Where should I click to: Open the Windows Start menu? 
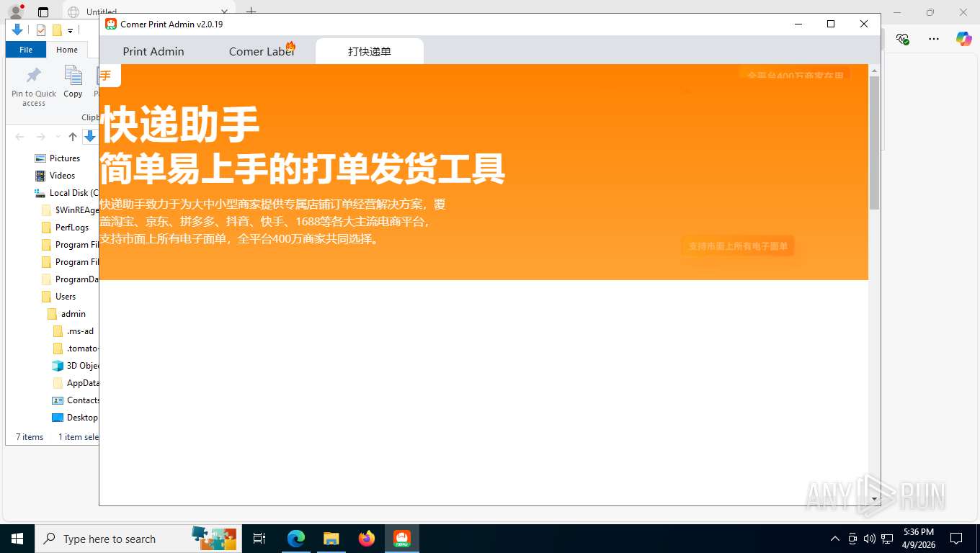click(17, 539)
